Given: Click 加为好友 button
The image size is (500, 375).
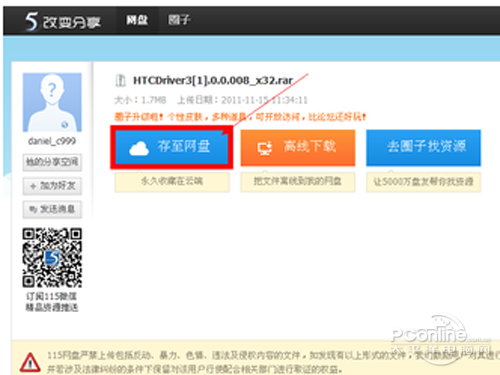Looking at the screenshot, I should 52,186.
